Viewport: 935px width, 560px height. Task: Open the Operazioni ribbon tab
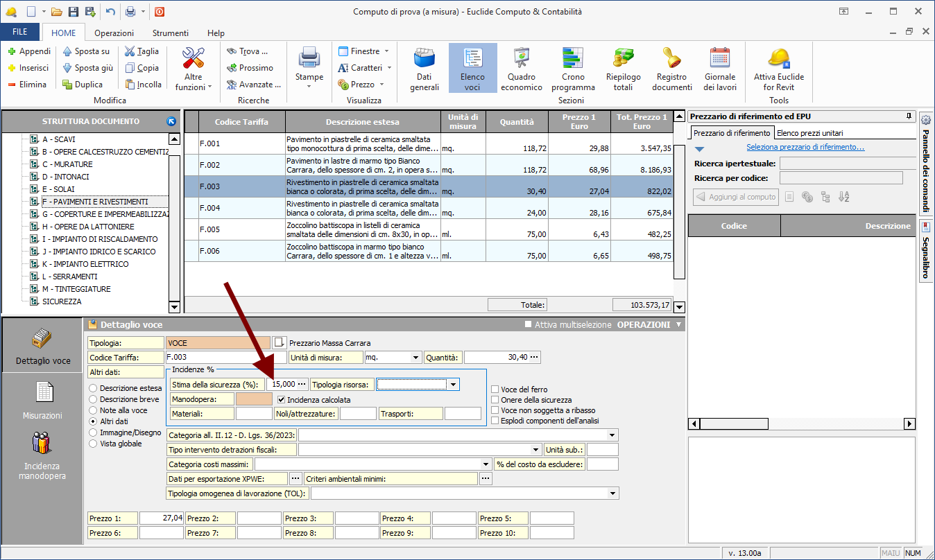click(x=114, y=33)
